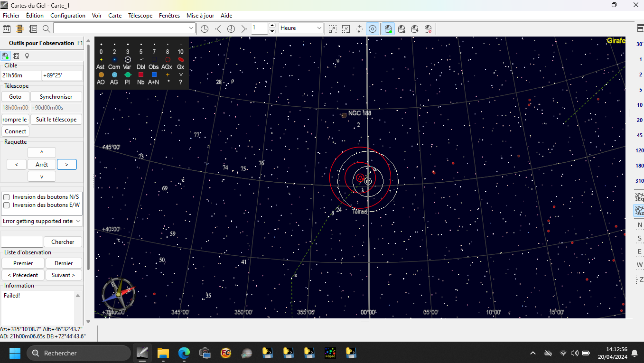
Task: Open the Configuration menu
Action: tap(68, 16)
